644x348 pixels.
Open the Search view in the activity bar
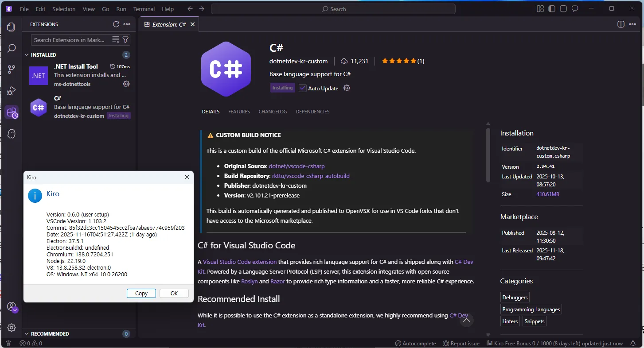point(12,48)
